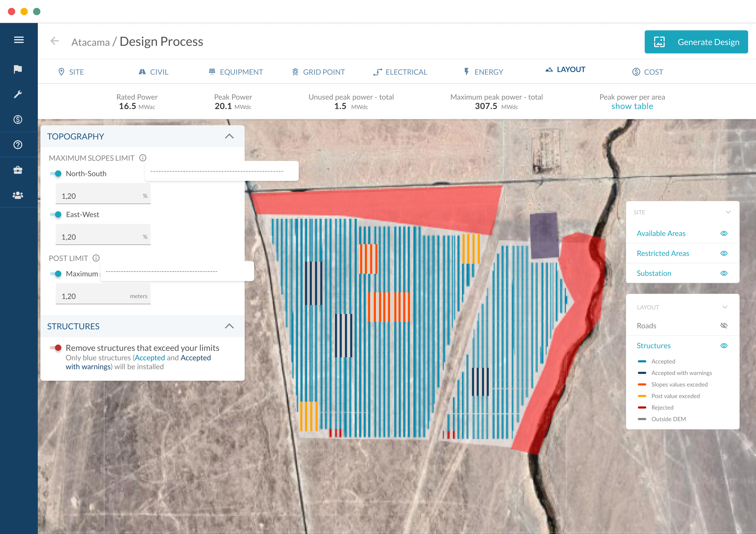
Task: Click info icon next to Maximum Slopes Limit
Action: pyautogui.click(x=143, y=158)
